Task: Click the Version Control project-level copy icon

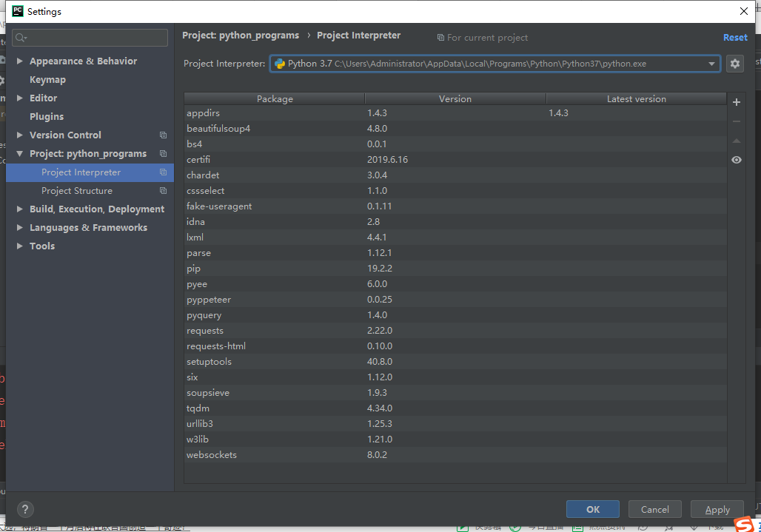Action: 163,135
